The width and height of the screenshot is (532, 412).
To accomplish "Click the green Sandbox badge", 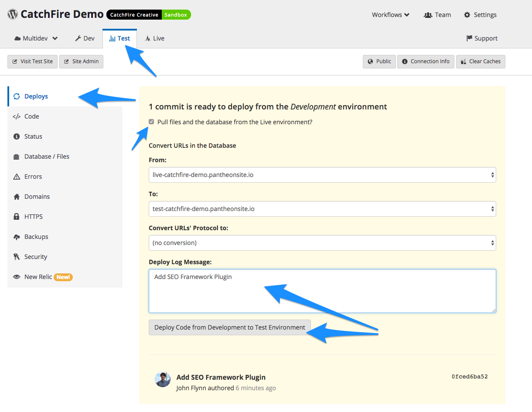I will click(x=176, y=15).
